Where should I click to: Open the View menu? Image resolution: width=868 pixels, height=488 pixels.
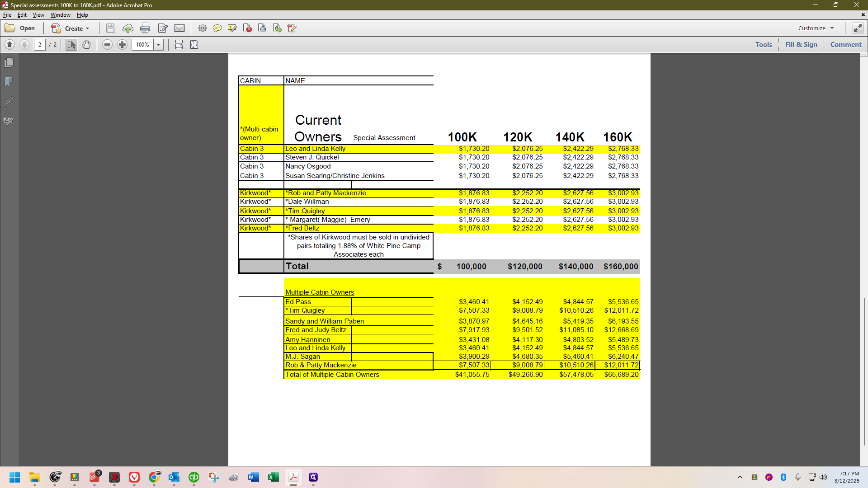pyautogui.click(x=38, y=15)
